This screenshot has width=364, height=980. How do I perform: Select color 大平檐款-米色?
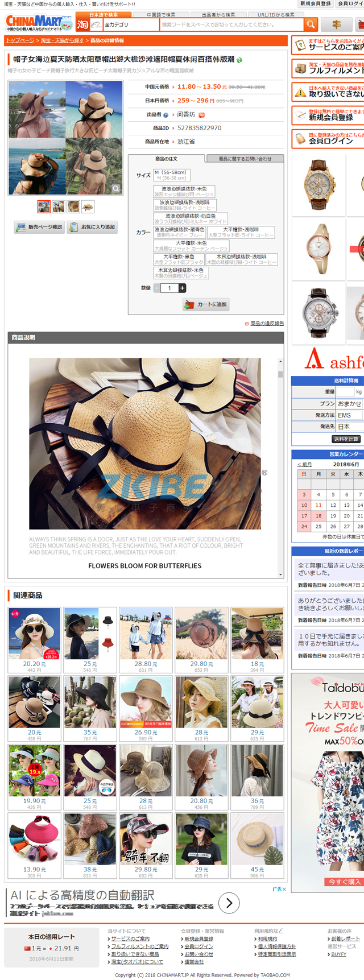[191, 246]
